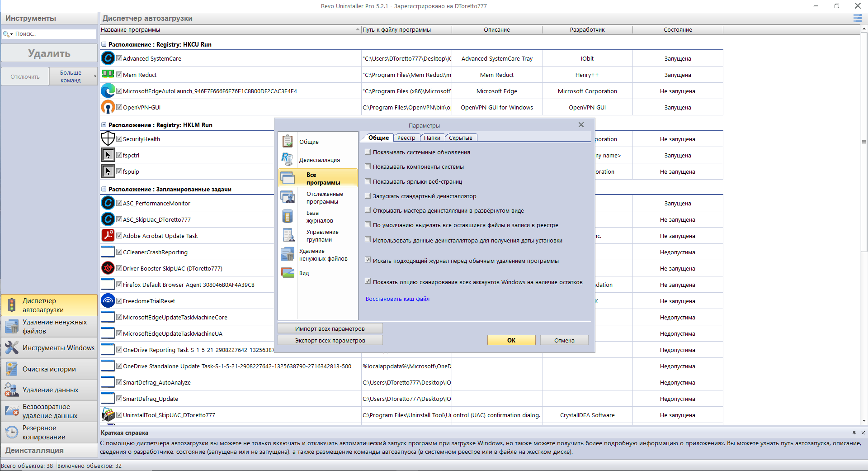Click the База журналов icon
Screen dimensions: 868x471
288,216
